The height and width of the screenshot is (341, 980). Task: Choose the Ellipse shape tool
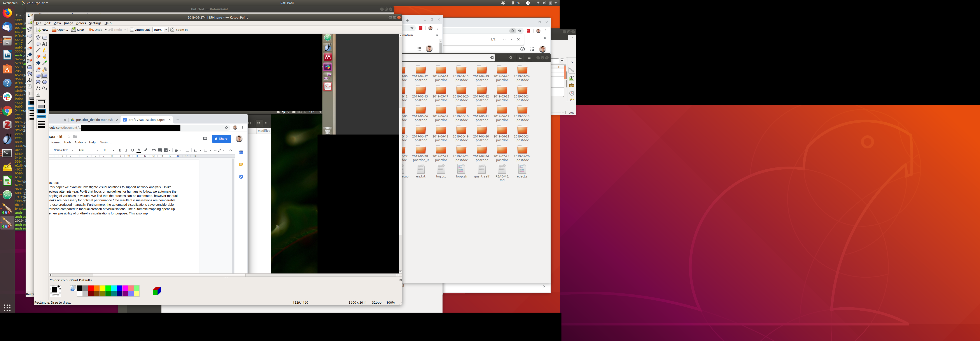pos(44,82)
